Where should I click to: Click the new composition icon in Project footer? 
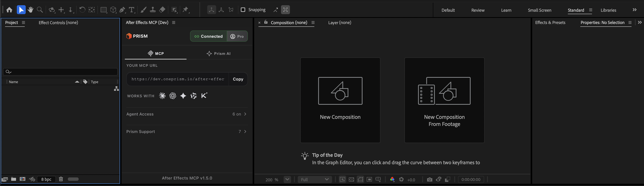coord(22,179)
